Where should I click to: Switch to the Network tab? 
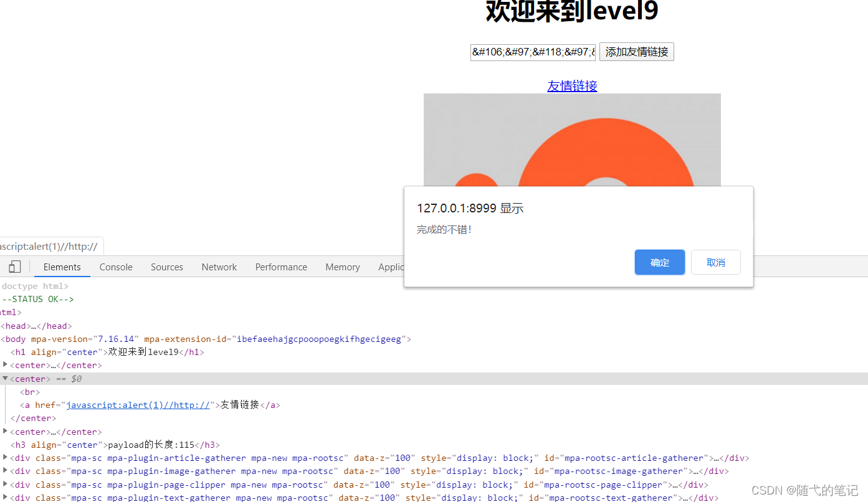point(219,267)
